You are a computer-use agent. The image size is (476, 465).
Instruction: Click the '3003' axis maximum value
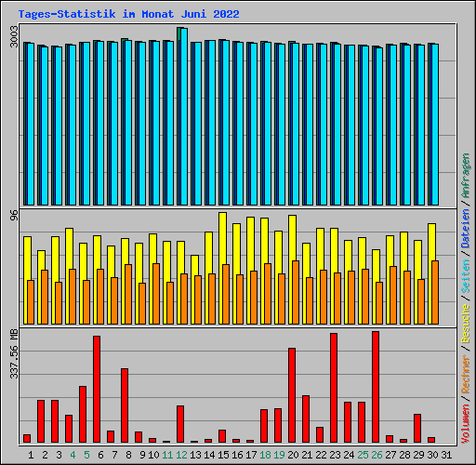[x=14, y=36]
